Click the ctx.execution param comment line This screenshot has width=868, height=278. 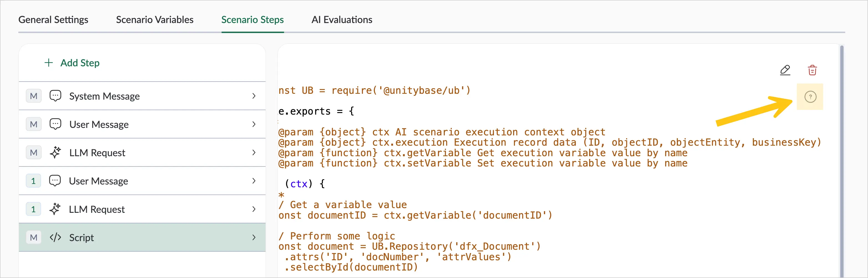point(550,142)
